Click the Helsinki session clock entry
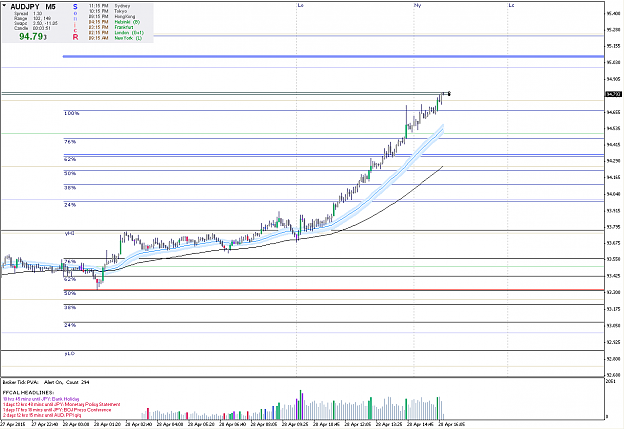Screen dimensions: 625x429 pos(114,22)
